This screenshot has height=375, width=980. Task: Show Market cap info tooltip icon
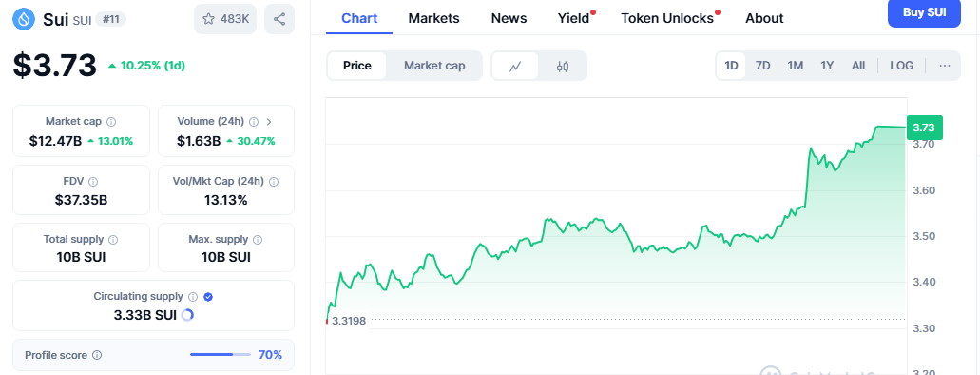[x=110, y=122]
